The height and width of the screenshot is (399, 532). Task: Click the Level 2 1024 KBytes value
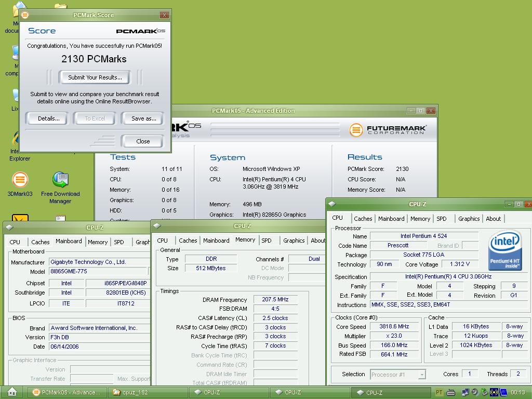click(476, 345)
